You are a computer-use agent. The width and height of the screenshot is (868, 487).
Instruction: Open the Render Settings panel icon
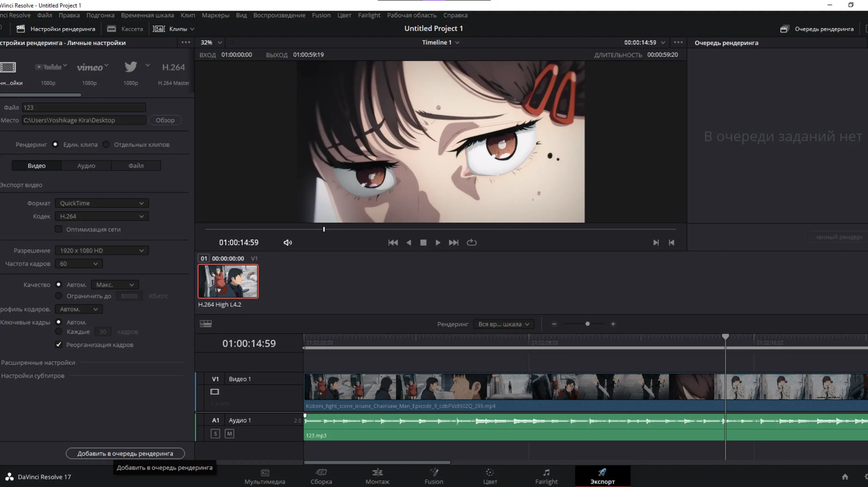tap(21, 29)
